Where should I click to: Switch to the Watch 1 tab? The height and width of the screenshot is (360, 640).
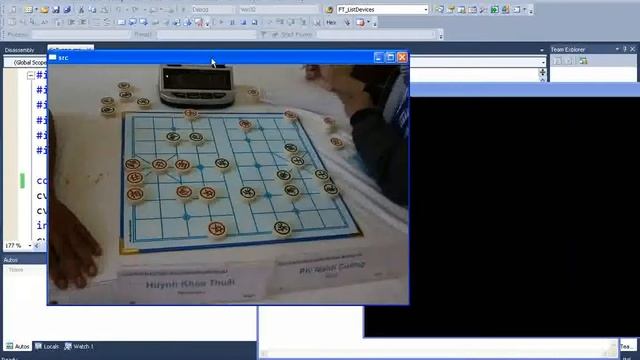(79, 346)
